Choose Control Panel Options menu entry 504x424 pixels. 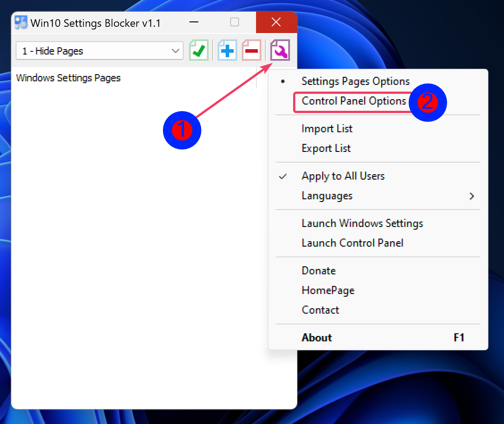378,101
